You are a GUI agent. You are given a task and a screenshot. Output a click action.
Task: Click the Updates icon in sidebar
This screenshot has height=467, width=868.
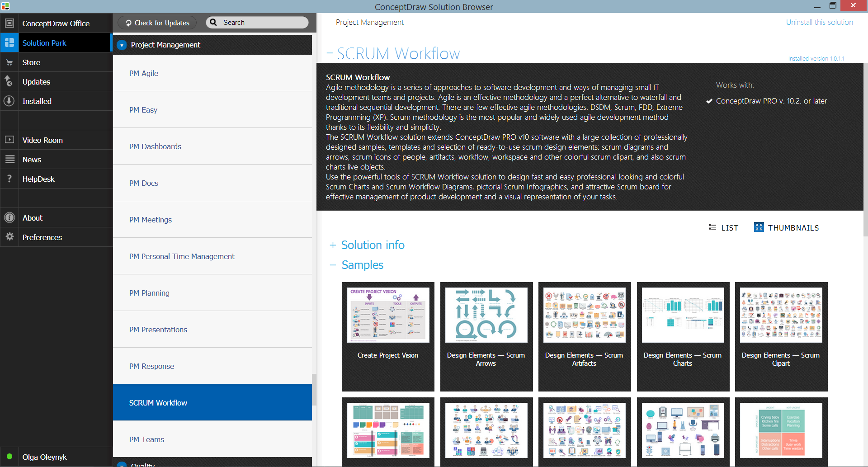9,81
